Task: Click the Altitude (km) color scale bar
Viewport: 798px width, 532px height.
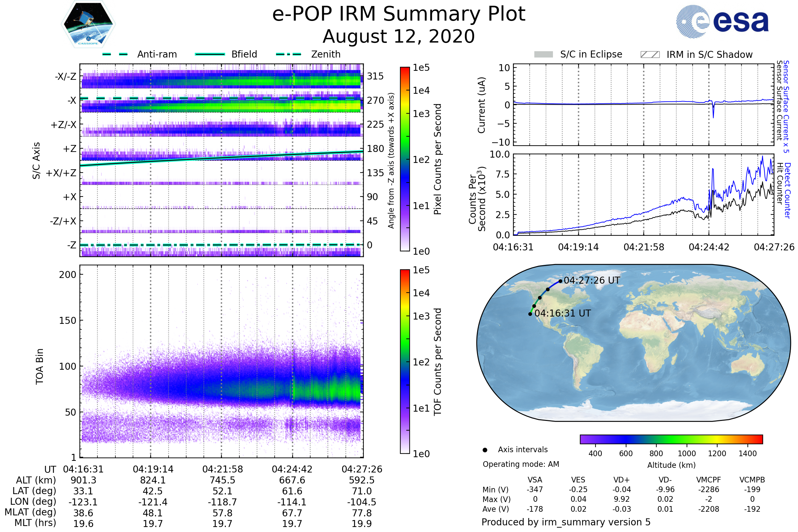Action: coord(671,439)
